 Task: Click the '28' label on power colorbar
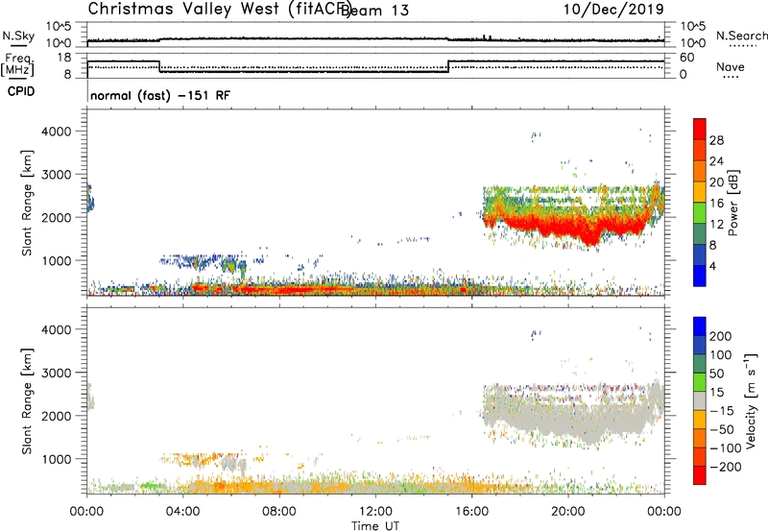(x=716, y=140)
